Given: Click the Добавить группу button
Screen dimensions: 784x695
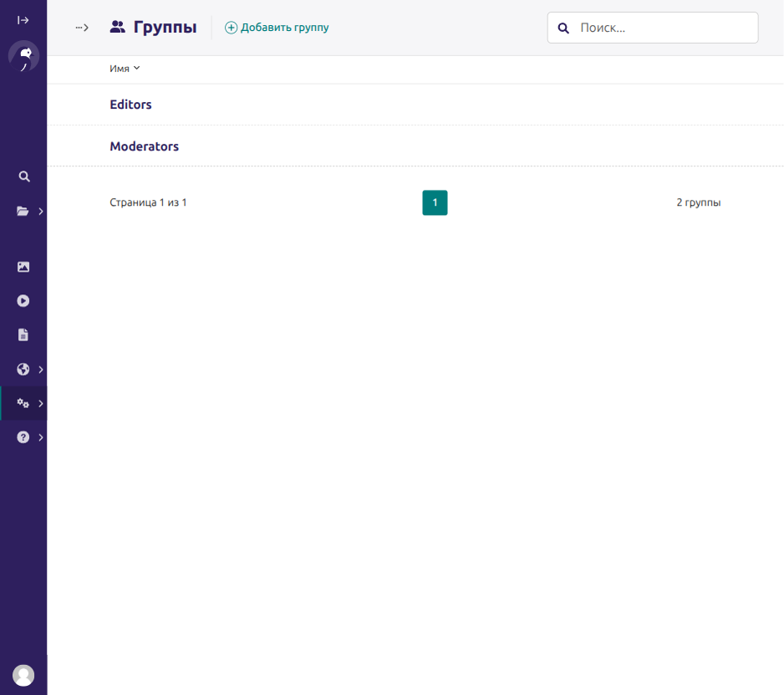Looking at the screenshot, I should click(277, 28).
